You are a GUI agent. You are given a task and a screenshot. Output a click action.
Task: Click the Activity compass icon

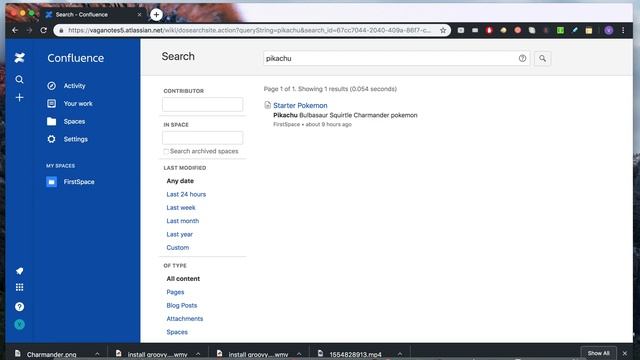point(51,86)
